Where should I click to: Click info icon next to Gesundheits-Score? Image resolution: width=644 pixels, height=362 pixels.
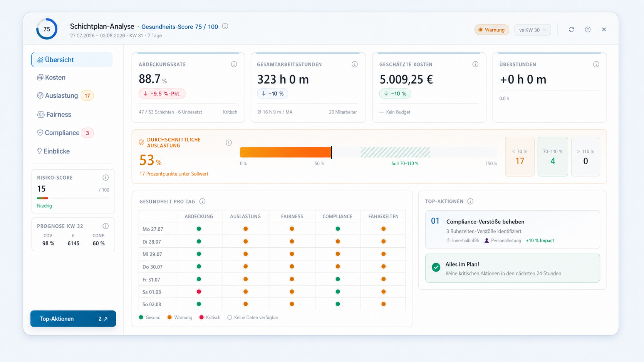225,26
